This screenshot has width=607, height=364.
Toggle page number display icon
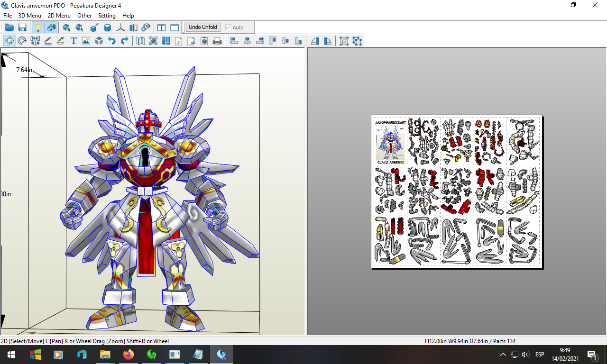[x=179, y=41]
